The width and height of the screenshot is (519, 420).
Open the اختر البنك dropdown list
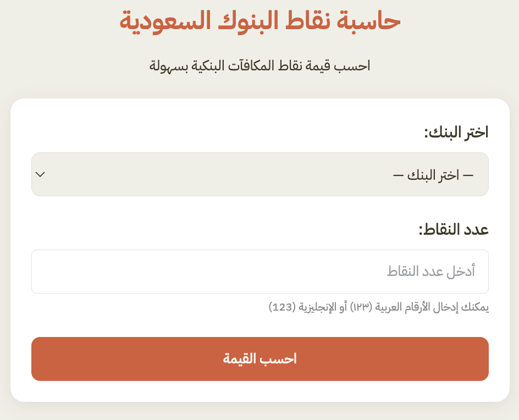pyautogui.click(x=259, y=174)
